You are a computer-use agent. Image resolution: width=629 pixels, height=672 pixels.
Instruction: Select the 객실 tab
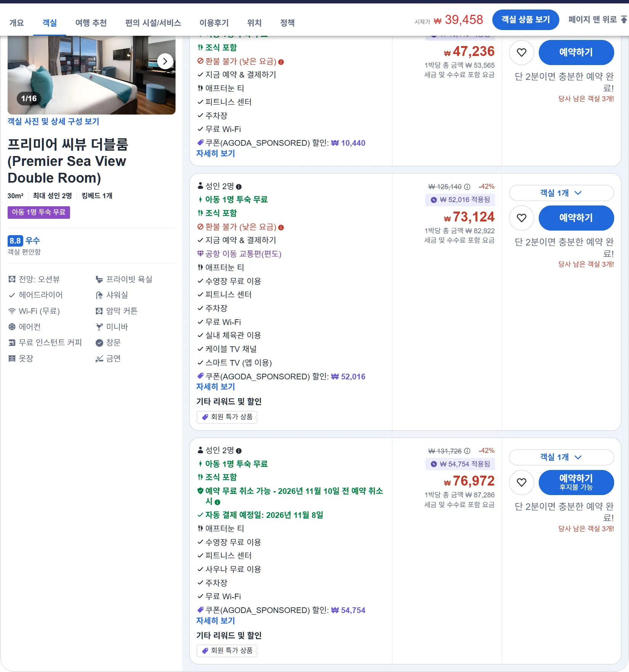pos(49,23)
